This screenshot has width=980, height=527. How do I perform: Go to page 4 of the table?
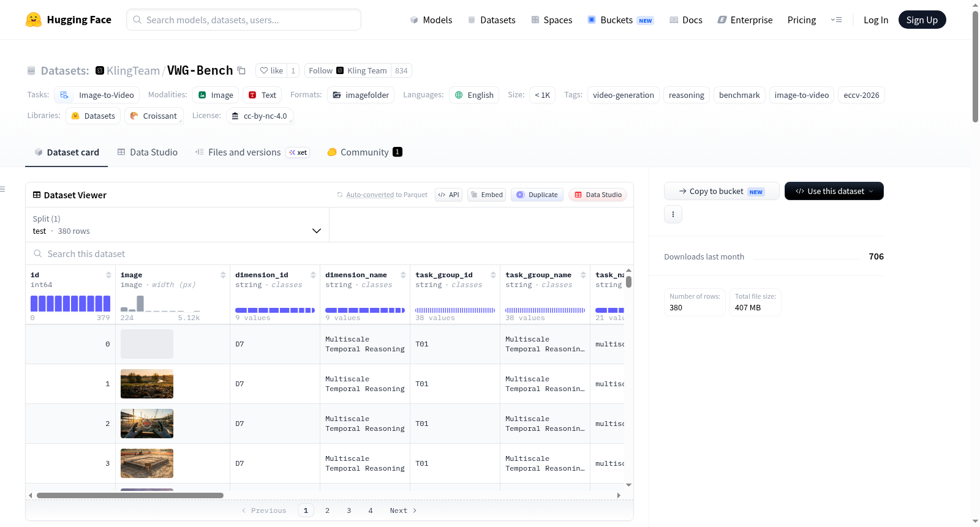click(x=371, y=510)
